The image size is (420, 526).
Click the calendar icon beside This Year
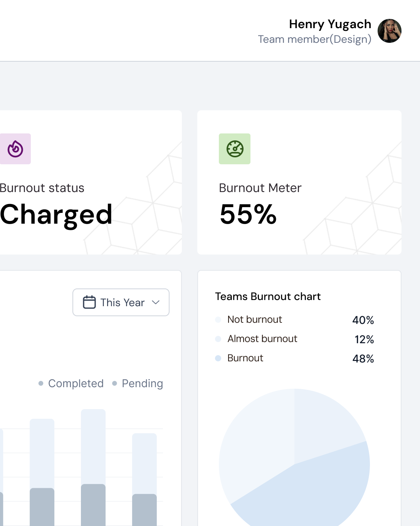click(89, 302)
